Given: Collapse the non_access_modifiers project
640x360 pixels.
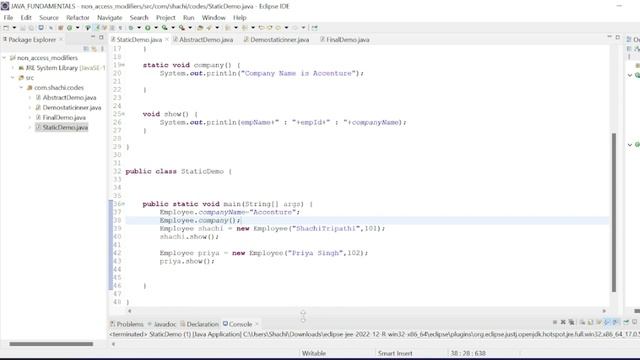Looking at the screenshot, I should [x=4, y=58].
